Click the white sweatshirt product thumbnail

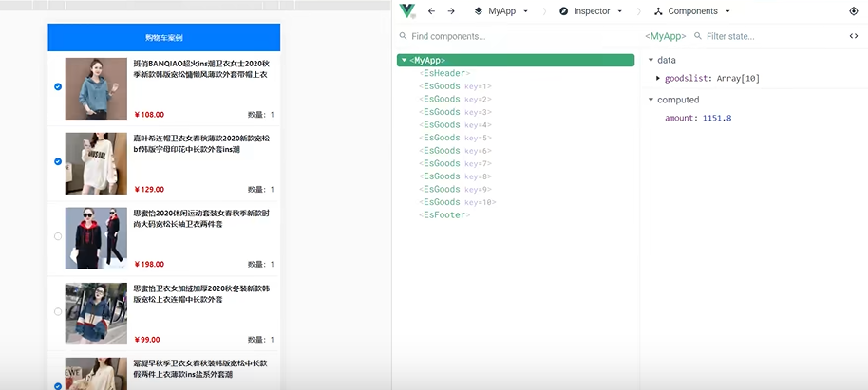96,163
